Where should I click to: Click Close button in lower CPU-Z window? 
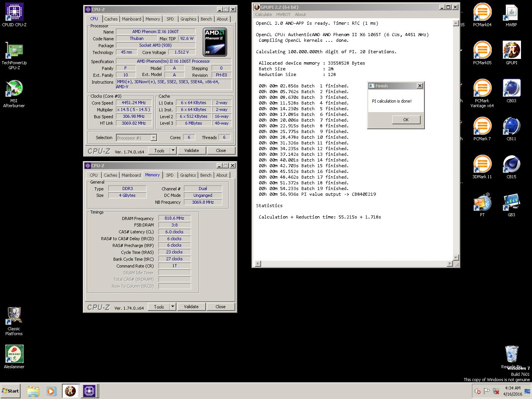[220, 307]
